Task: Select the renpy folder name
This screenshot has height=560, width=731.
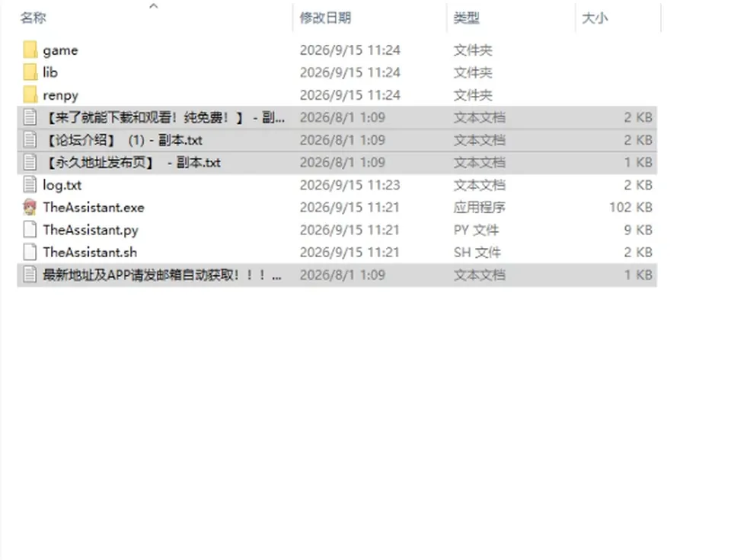Action: click(61, 95)
